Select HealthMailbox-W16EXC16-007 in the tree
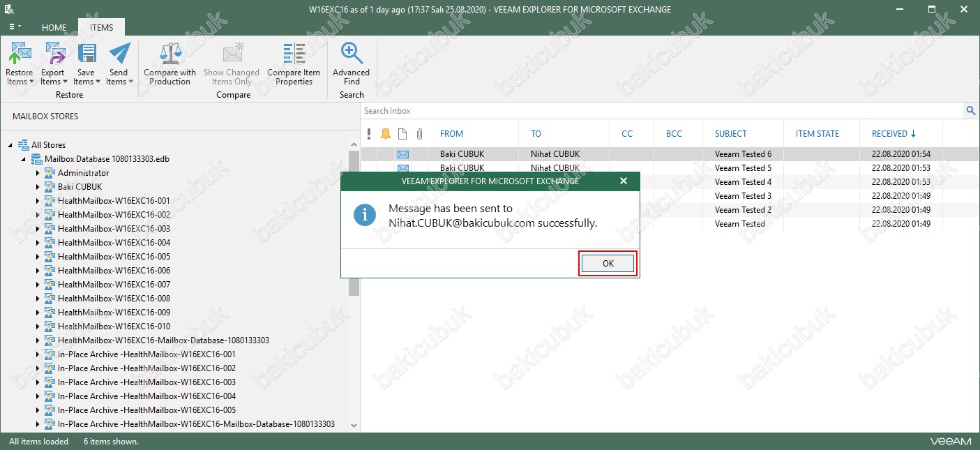Image resolution: width=980 pixels, height=450 pixels. (x=114, y=285)
